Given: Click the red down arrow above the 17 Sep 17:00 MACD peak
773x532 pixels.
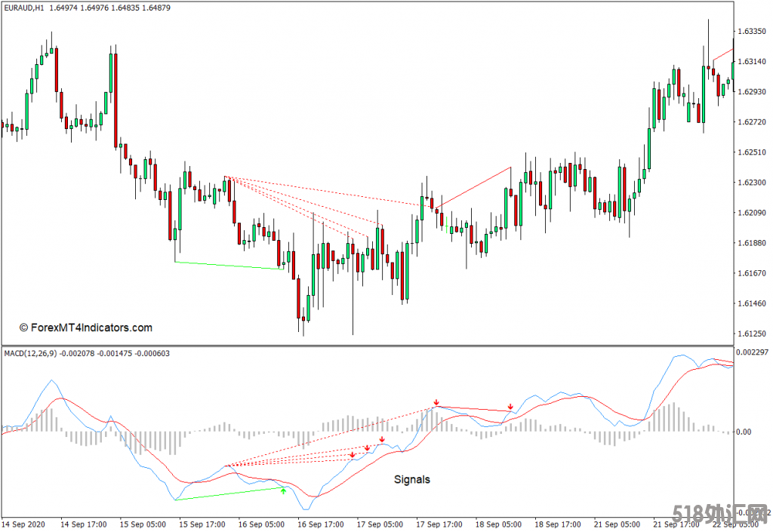Looking at the screenshot, I should pos(436,403).
